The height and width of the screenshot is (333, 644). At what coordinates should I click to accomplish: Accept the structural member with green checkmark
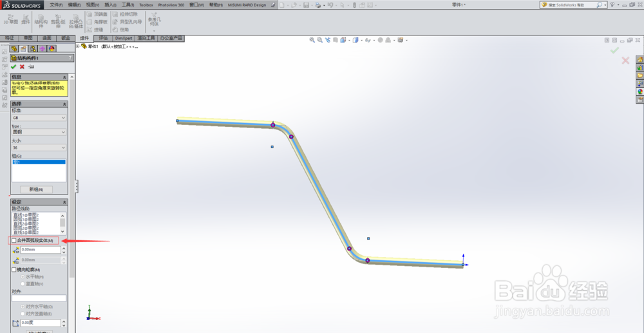pos(13,66)
